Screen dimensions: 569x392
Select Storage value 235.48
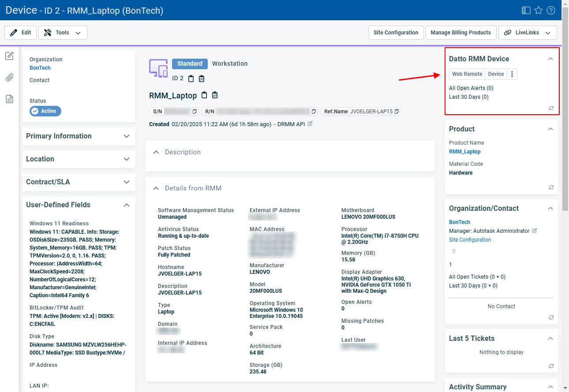(258, 372)
